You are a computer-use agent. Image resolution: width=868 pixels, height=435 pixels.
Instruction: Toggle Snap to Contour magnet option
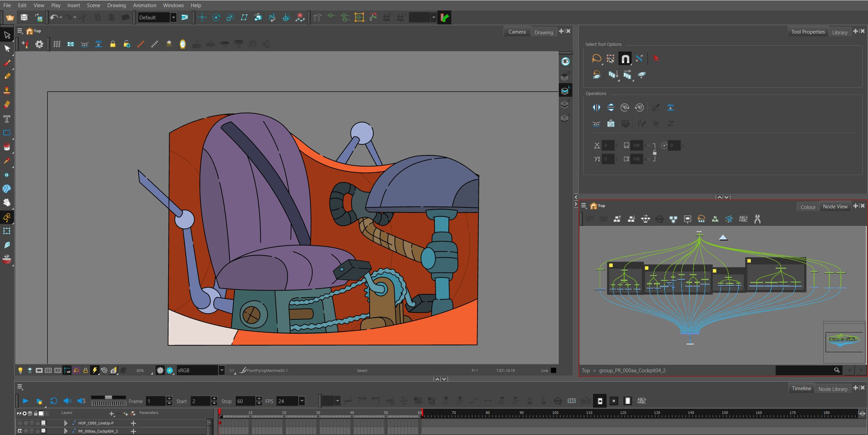[625, 58]
